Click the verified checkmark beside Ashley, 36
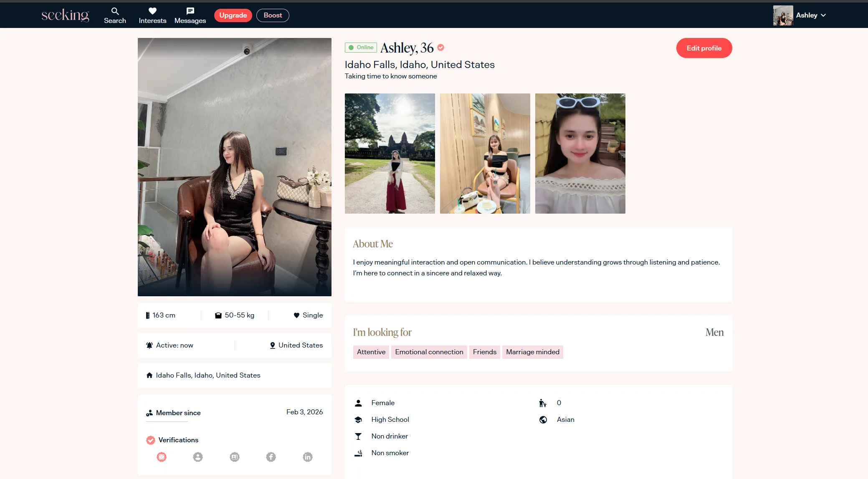Screen dimensions: 868x479 441,48
